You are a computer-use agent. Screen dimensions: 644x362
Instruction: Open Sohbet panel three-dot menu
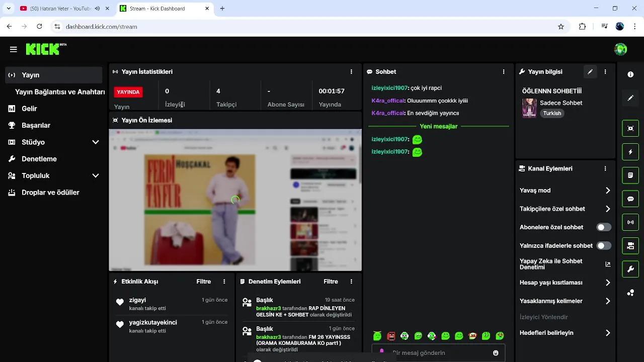[x=504, y=72]
